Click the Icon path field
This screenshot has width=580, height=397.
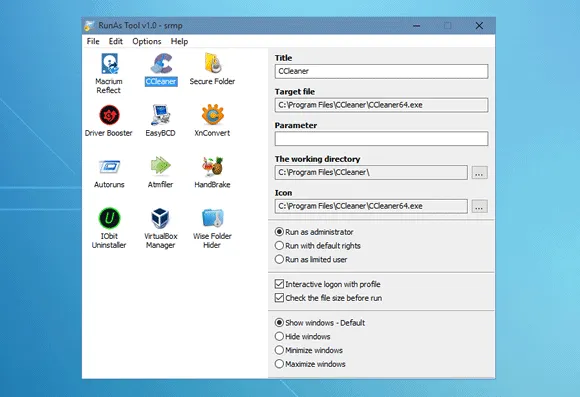click(x=371, y=206)
